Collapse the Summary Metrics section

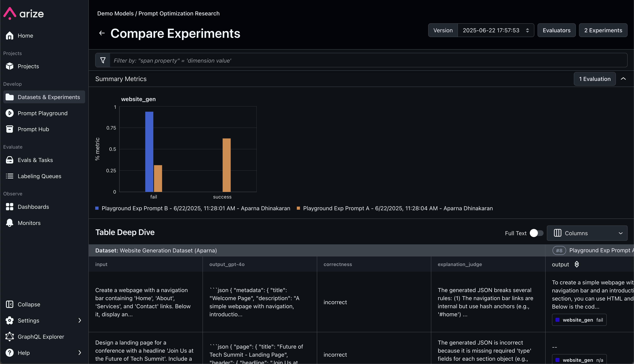[623, 79]
